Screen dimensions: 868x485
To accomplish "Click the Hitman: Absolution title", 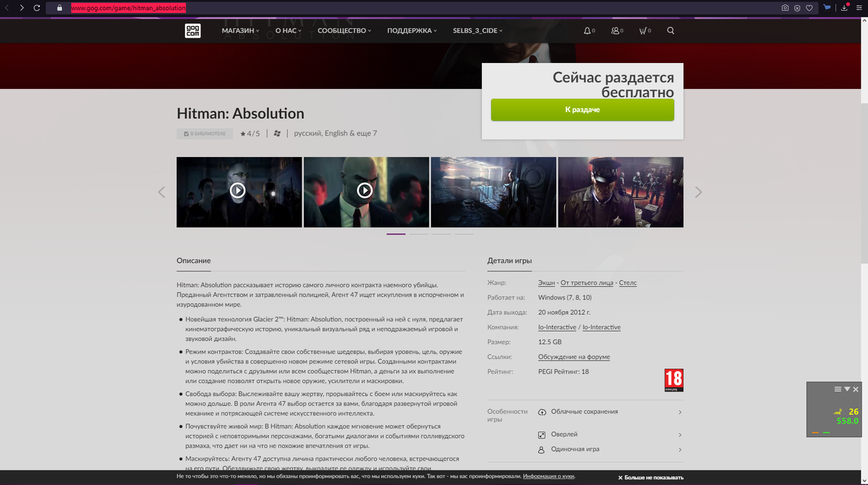I will tap(240, 114).
